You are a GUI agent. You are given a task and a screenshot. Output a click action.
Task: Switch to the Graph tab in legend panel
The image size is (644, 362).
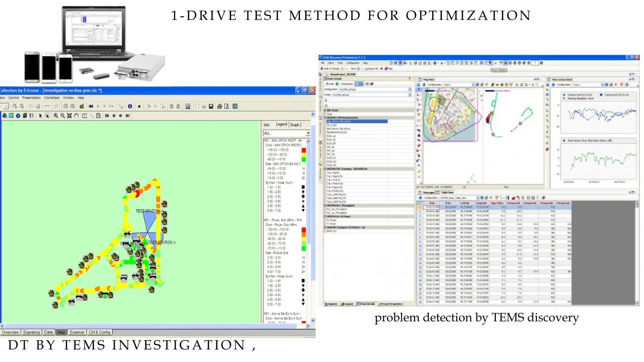(x=295, y=125)
